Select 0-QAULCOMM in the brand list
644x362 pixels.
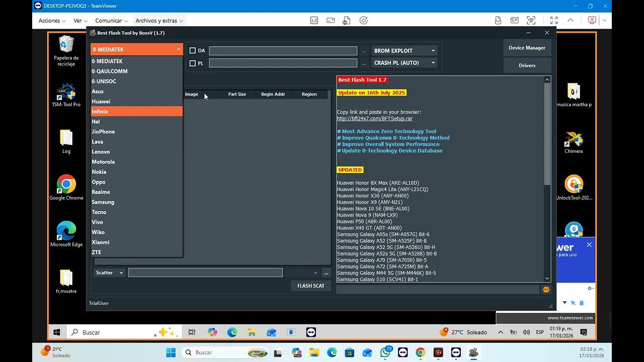coord(136,71)
